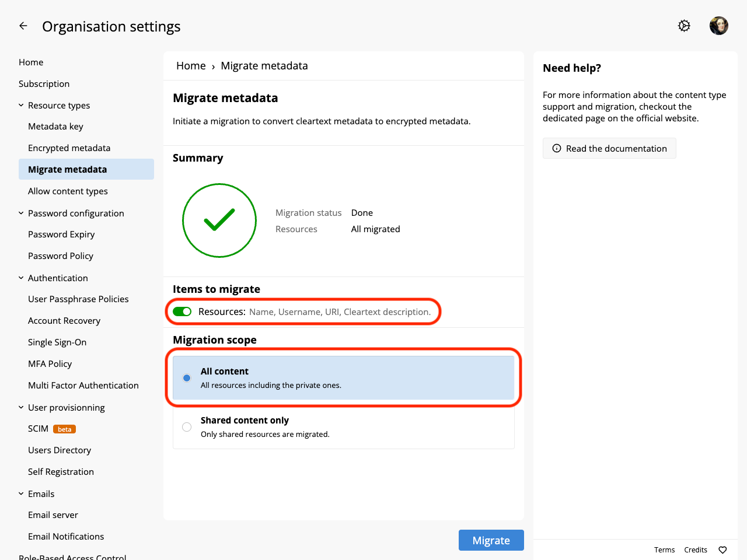Click the green checkmark status icon

pyautogui.click(x=219, y=220)
